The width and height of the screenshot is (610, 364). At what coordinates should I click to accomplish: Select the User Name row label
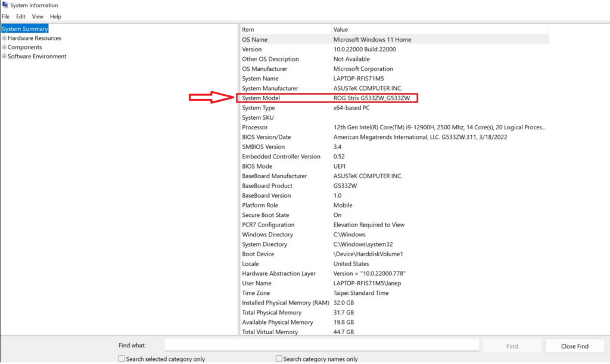[257, 283]
